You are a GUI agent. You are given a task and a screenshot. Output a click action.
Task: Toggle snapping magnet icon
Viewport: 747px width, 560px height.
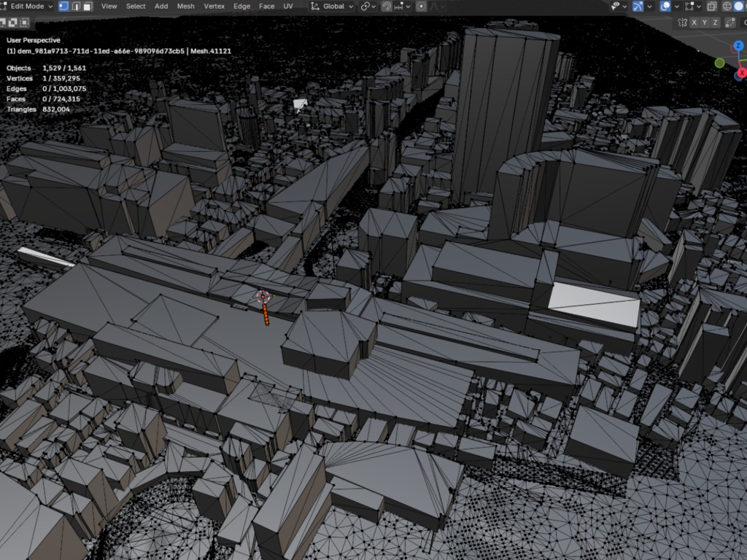(x=387, y=6)
